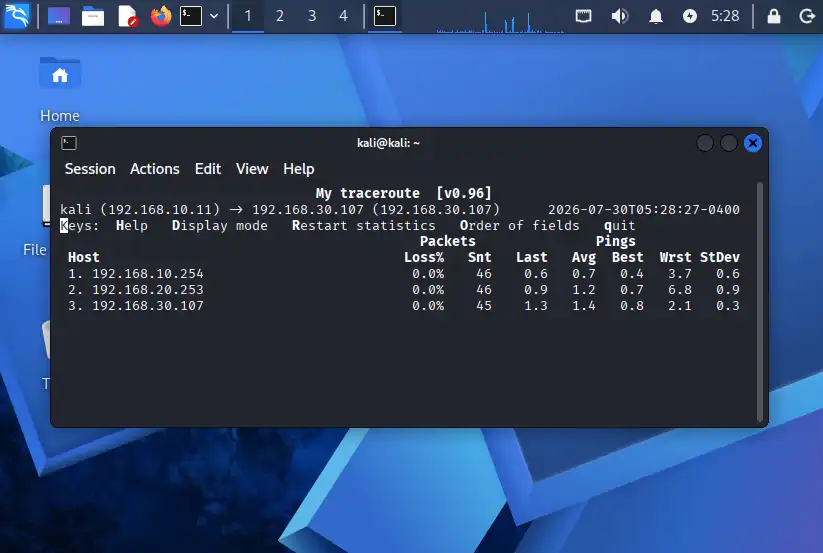
Task: Open the Kali applications menu
Action: click(17, 16)
